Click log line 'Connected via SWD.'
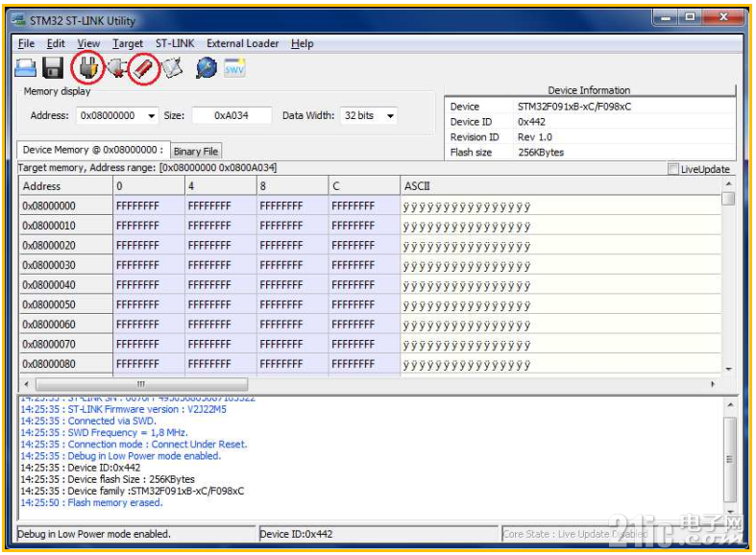 pos(88,421)
